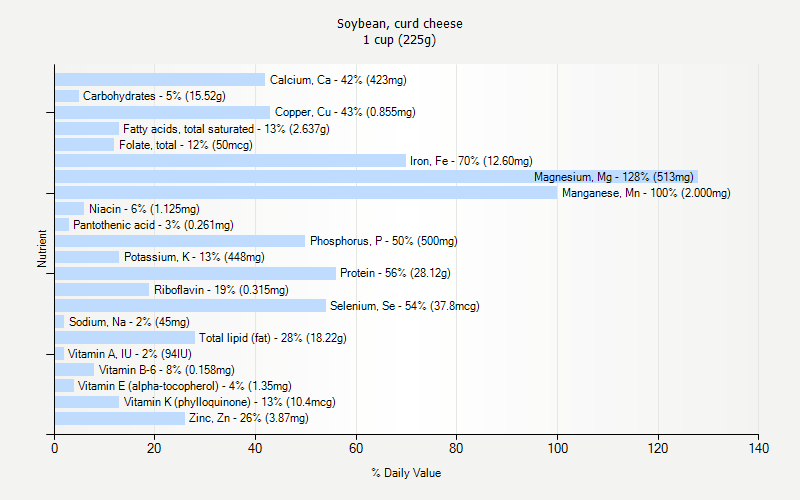Screen dimensions: 800x500
Task: Click the Total lipid (fat) bar
Action: tap(124, 338)
